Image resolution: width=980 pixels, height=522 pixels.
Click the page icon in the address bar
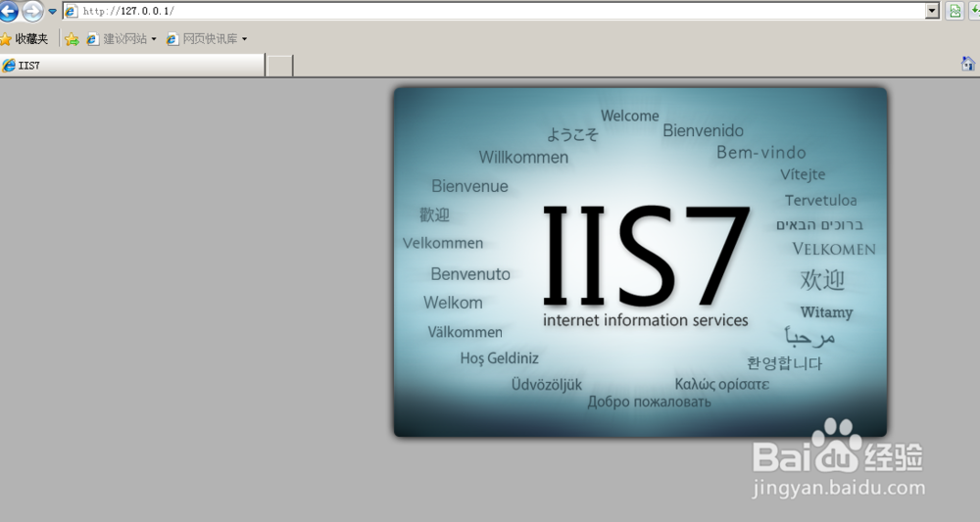coord(72,11)
